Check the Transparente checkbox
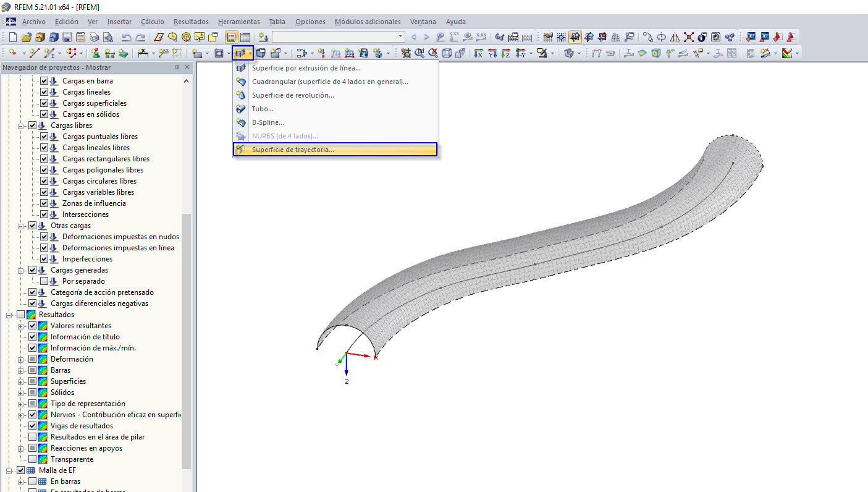The image size is (868, 492). (32, 459)
